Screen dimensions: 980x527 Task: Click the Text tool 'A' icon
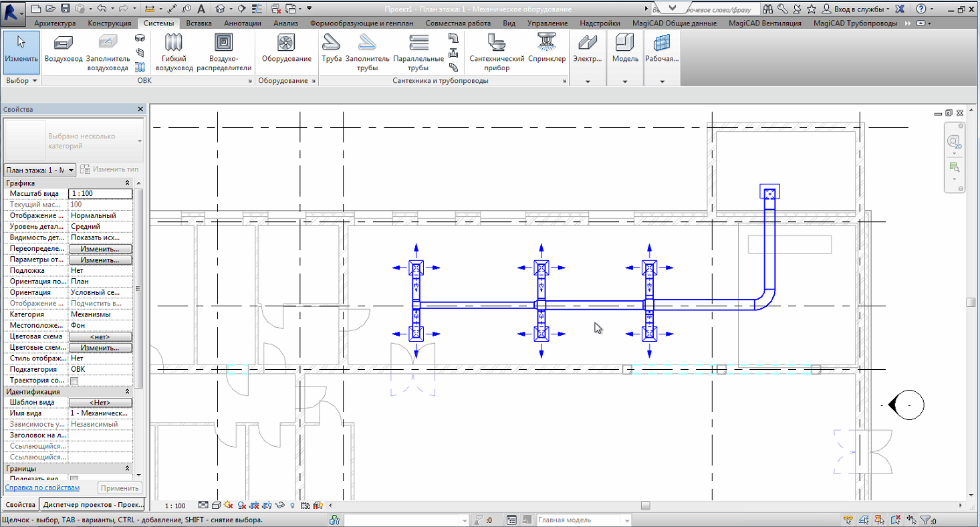[201, 9]
